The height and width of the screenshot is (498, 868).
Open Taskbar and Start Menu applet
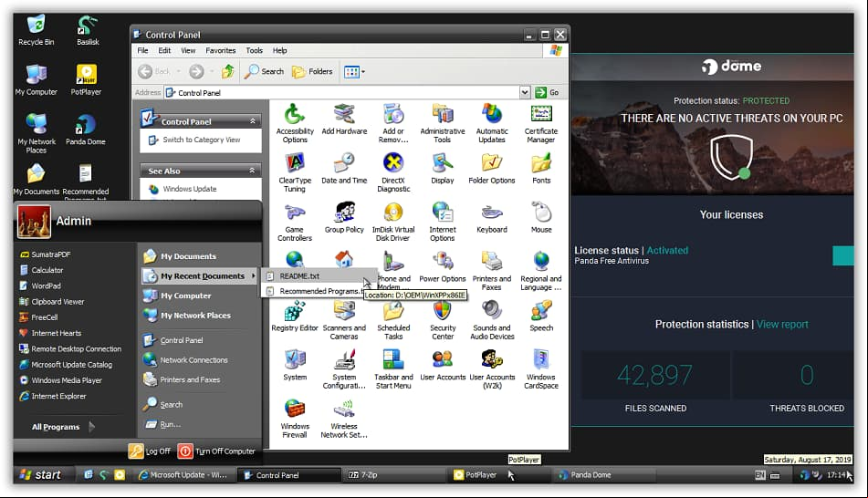click(x=393, y=369)
